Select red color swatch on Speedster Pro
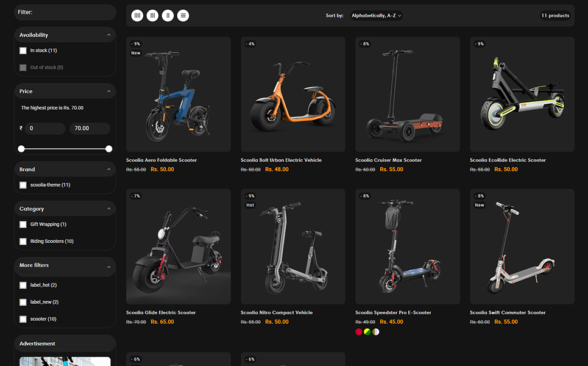The image size is (588, 366). tap(359, 332)
